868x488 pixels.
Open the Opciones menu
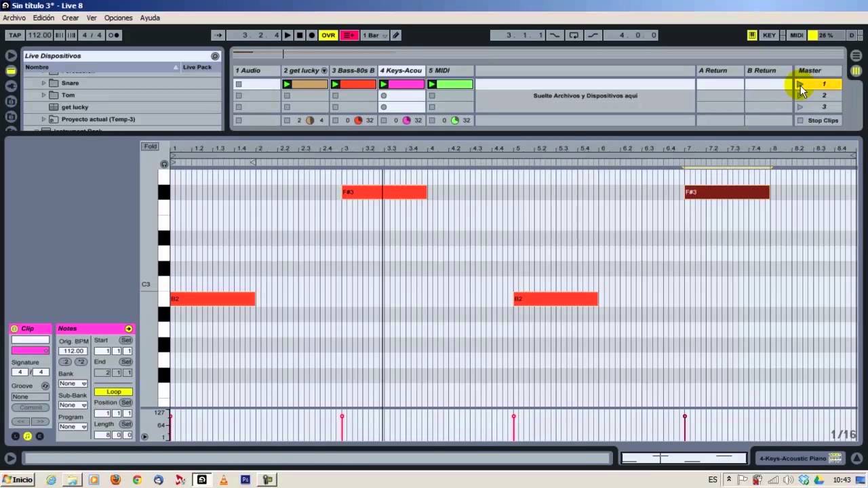click(118, 18)
